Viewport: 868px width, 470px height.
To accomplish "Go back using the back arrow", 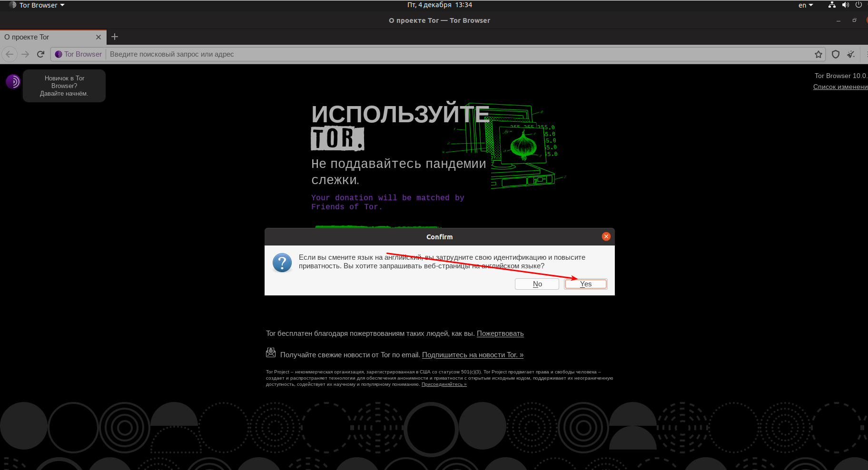I will (x=10, y=54).
